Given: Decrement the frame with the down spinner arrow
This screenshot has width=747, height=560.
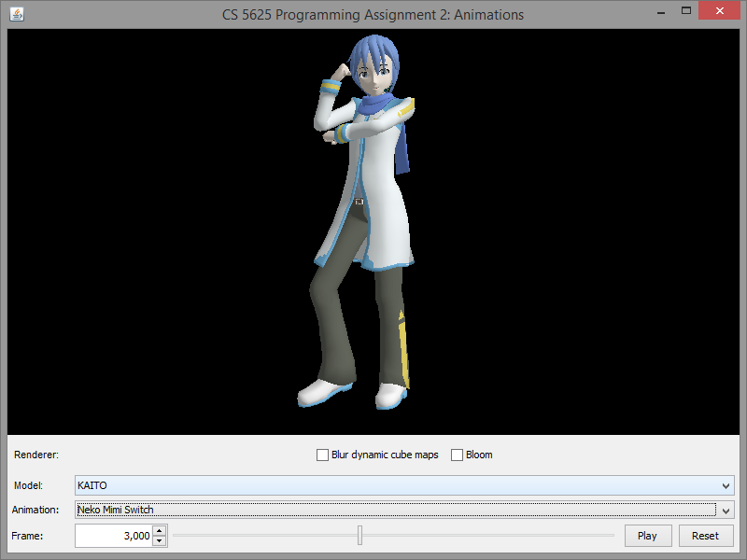Looking at the screenshot, I should point(159,540).
